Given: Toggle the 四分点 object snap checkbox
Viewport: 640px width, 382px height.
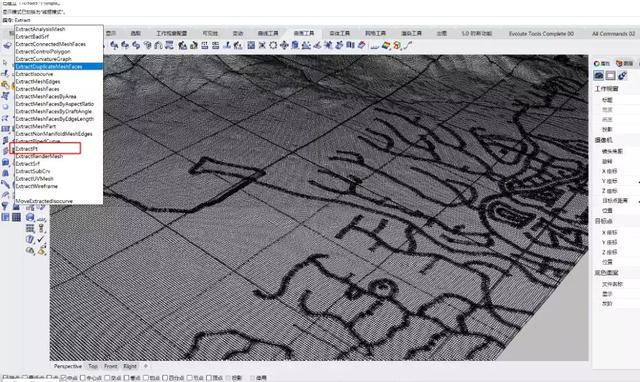Looking at the screenshot, I should [165, 378].
